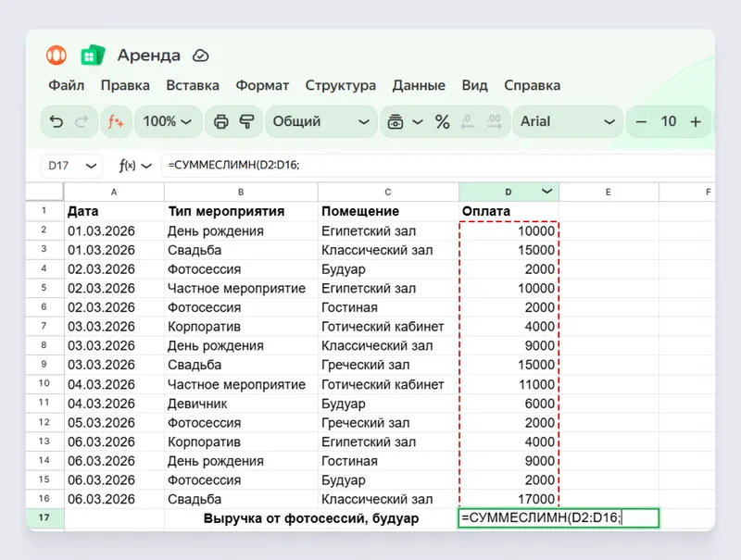Click the currency format icon
This screenshot has width=741, height=560.
click(x=396, y=122)
